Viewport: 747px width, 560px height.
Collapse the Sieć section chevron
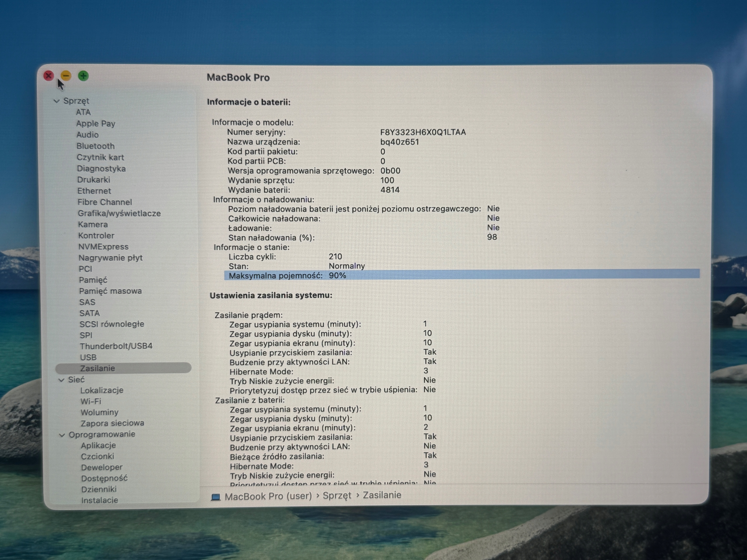61,380
